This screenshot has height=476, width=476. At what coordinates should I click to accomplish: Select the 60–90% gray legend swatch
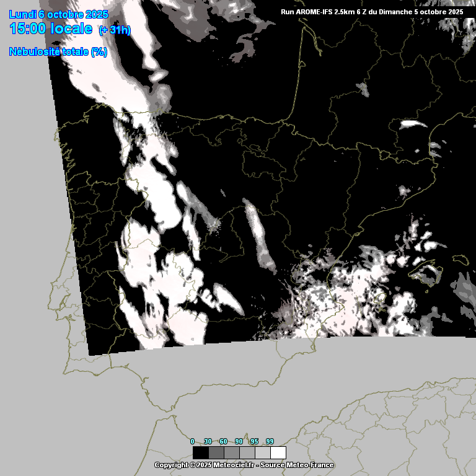pos(231,452)
